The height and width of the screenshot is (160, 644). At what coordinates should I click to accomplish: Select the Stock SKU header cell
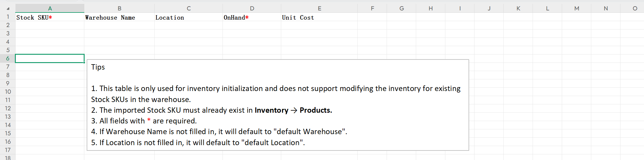point(49,18)
